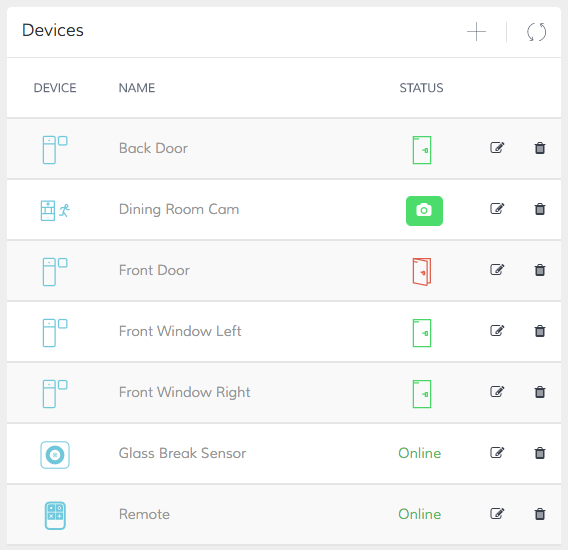Edit the Remote device
This screenshot has height=550, width=568.
497,513
